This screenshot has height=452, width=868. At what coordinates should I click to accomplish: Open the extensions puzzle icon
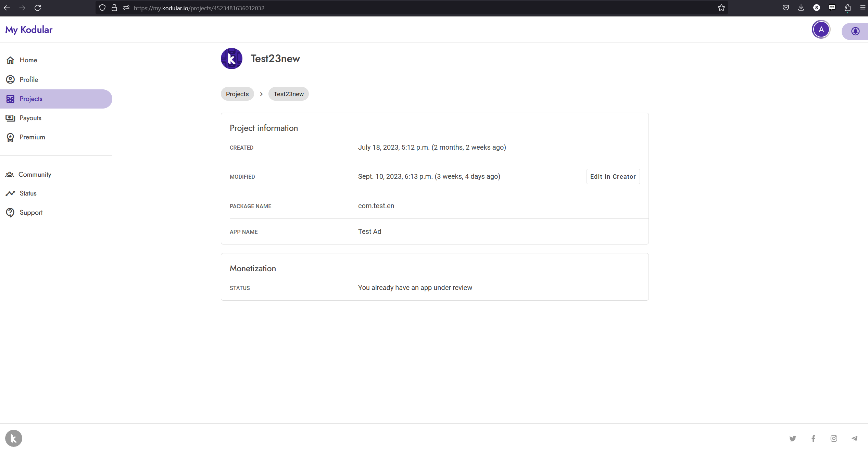[x=847, y=8]
